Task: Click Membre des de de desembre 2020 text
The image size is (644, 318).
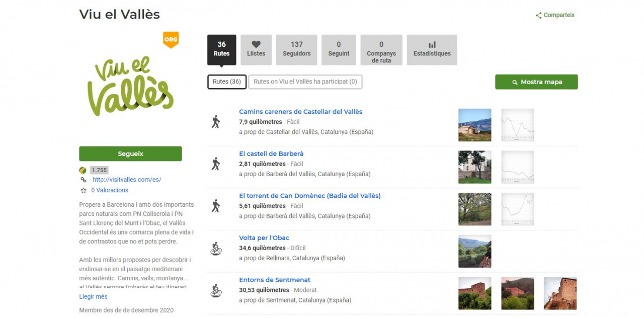Action: coord(126,310)
